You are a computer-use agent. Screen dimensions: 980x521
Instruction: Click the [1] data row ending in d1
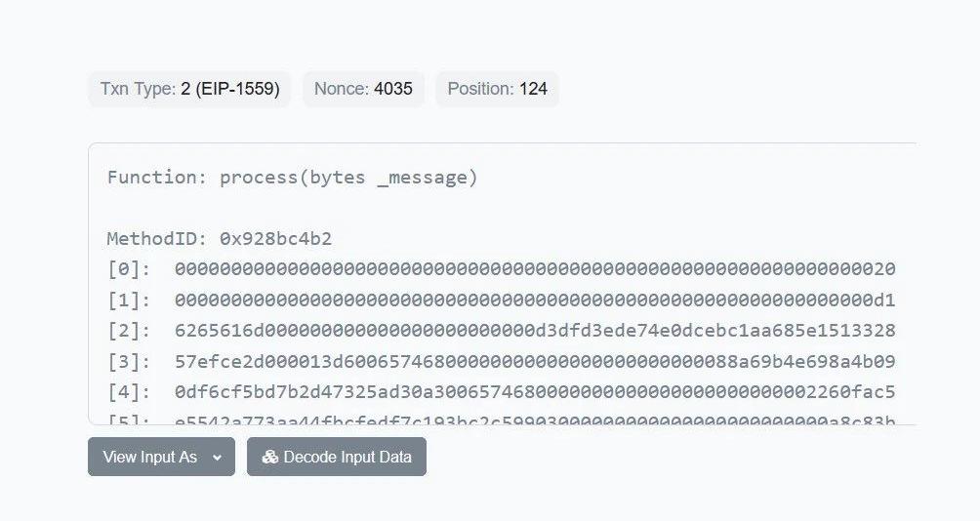coord(535,300)
